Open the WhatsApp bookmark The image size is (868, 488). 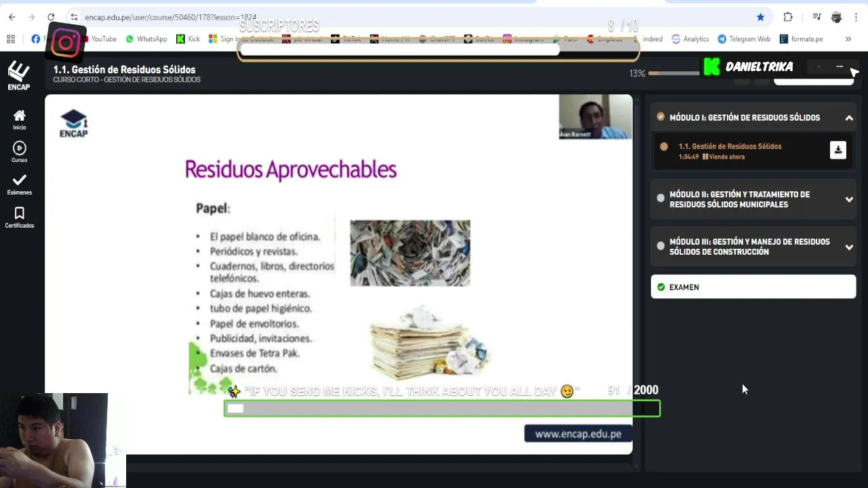pyautogui.click(x=146, y=39)
